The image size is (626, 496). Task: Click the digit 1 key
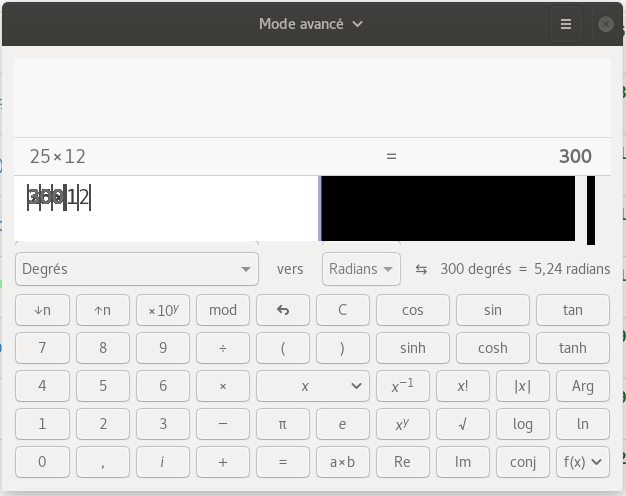pos(42,424)
